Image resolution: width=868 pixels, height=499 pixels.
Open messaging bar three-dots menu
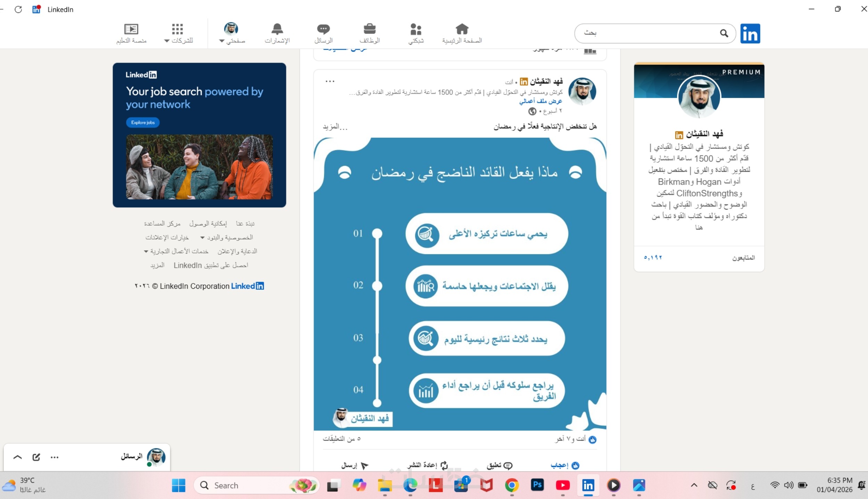coord(55,457)
